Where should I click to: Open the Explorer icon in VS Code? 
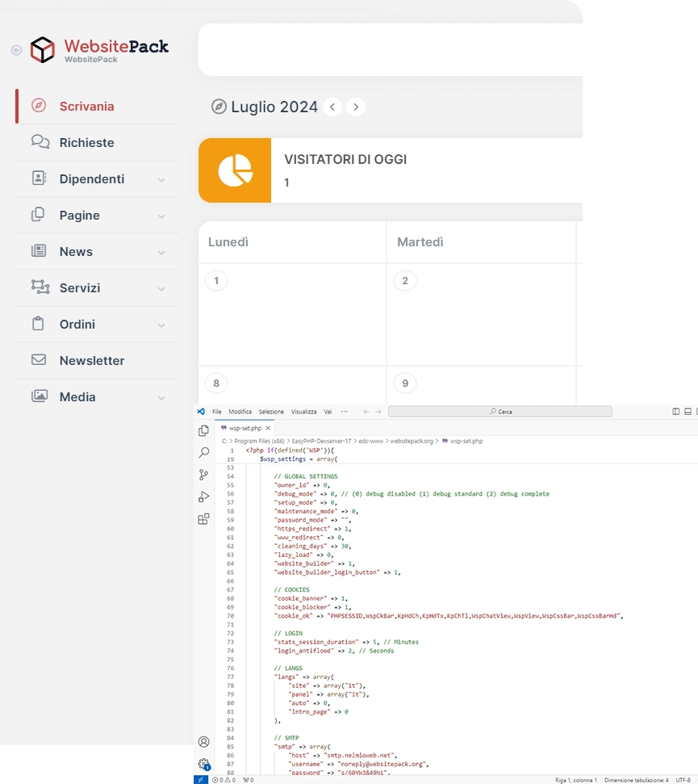pos(203,431)
